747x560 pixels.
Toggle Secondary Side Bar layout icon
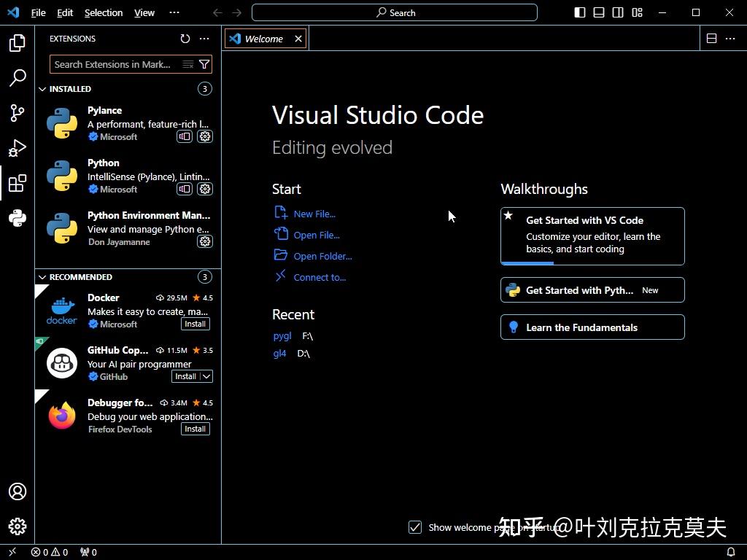pos(618,13)
